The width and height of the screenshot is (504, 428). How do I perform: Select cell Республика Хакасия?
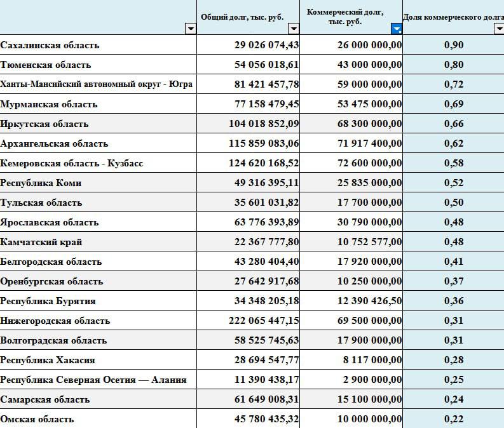[98, 359]
